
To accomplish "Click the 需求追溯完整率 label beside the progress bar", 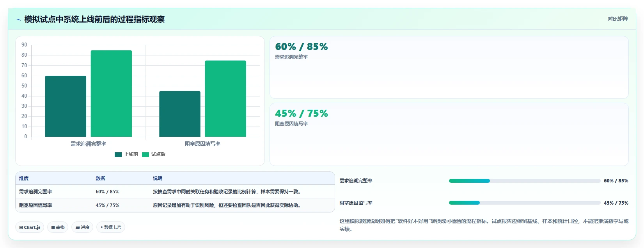I will coord(356,181).
